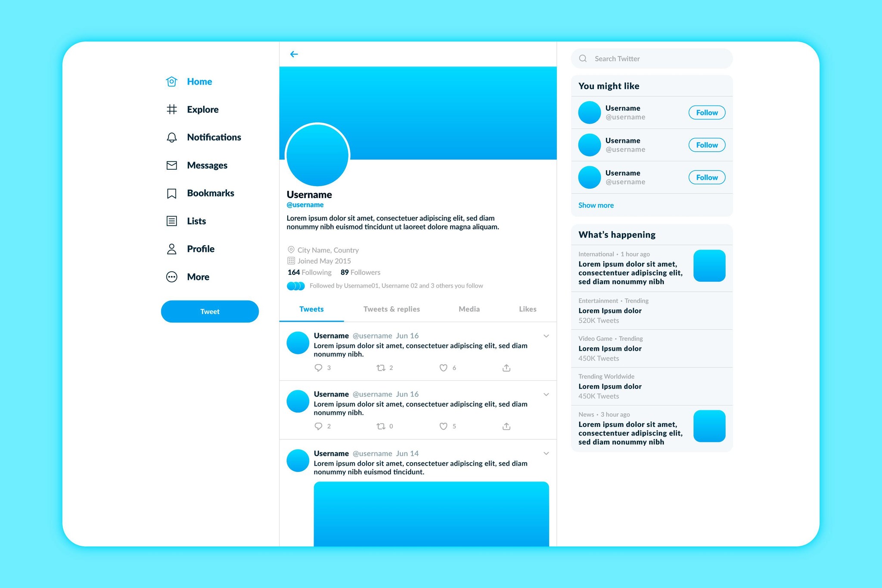Image resolution: width=882 pixels, height=588 pixels.
Task: Click profile header banner image
Action: tap(418, 108)
